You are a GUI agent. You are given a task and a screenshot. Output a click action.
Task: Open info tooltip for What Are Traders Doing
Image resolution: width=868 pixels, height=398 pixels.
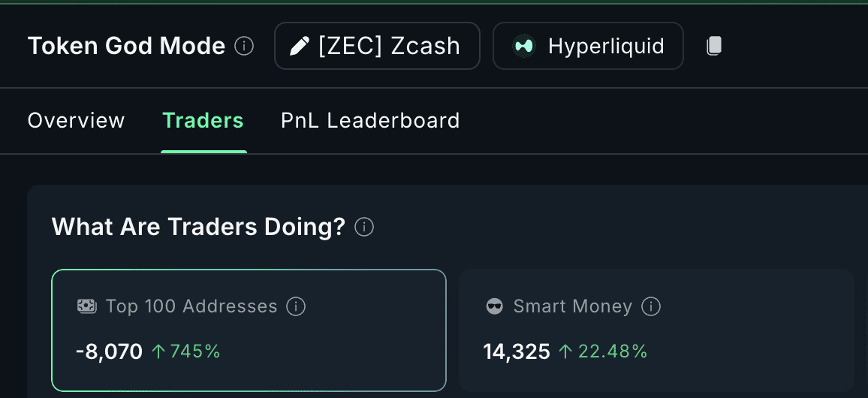click(x=364, y=227)
